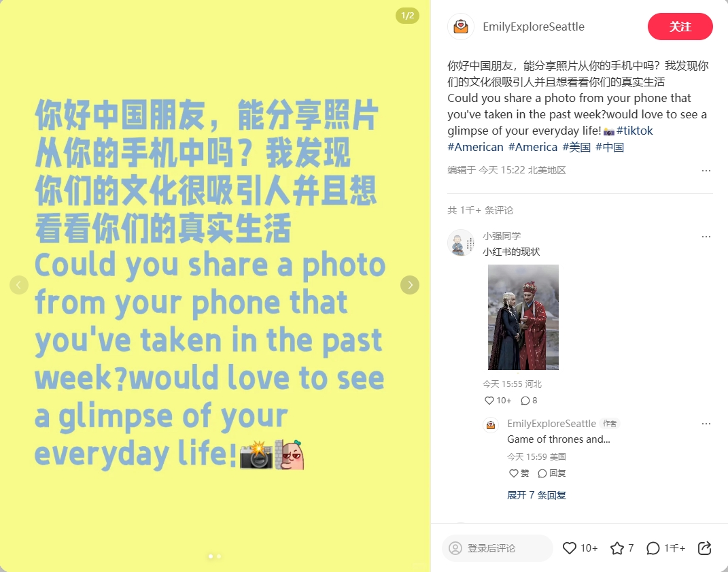Like the author's reply with 赞
Viewport: 728px width, 572px height.
[x=519, y=473]
